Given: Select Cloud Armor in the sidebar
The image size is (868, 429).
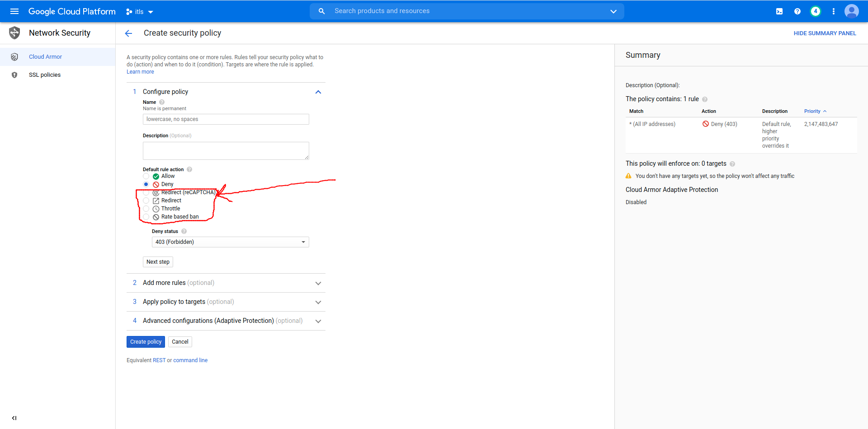Looking at the screenshot, I should click(x=58, y=57).
